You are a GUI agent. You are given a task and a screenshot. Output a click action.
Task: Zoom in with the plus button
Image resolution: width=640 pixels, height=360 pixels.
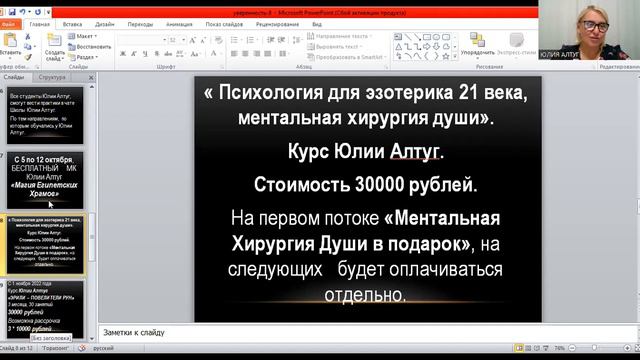coord(627,348)
